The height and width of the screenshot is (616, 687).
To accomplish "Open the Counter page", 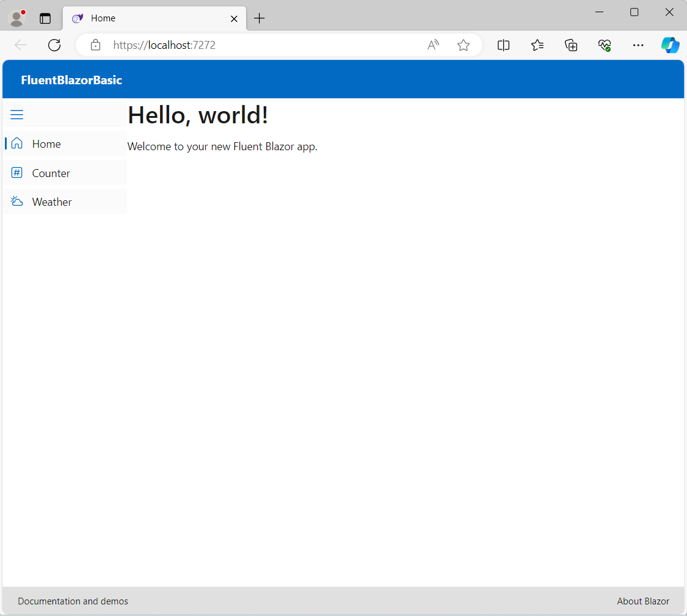I will point(65,173).
